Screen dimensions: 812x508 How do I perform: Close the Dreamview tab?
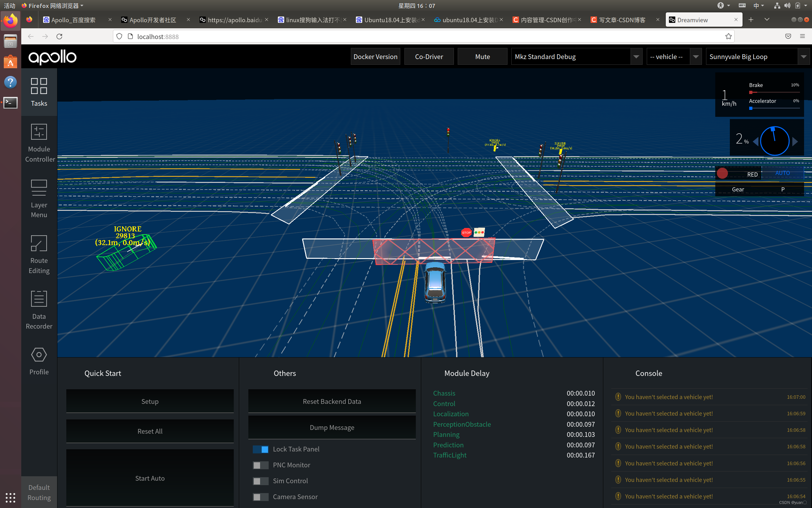click(x=736, y=20)
